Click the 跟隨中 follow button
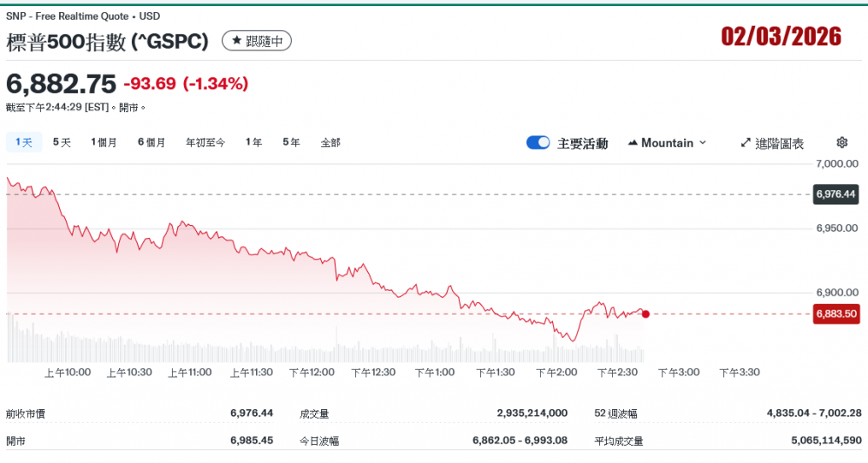Screen dimensions: 868x463 coord(257,41)
